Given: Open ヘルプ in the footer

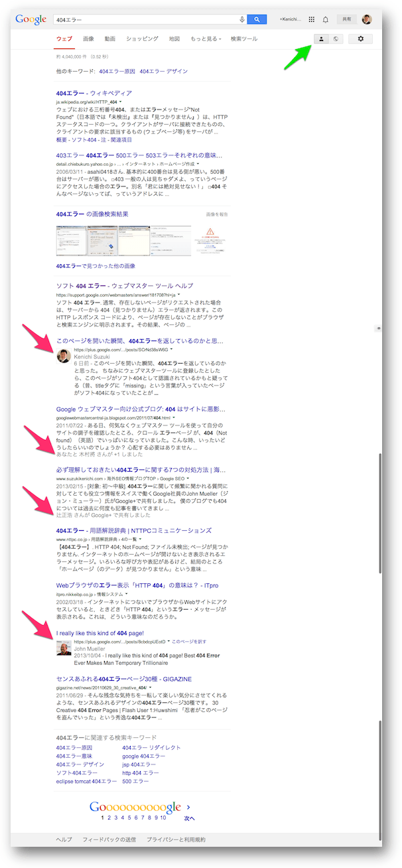Looking at the screenshot, I should [x=64, y=839].
